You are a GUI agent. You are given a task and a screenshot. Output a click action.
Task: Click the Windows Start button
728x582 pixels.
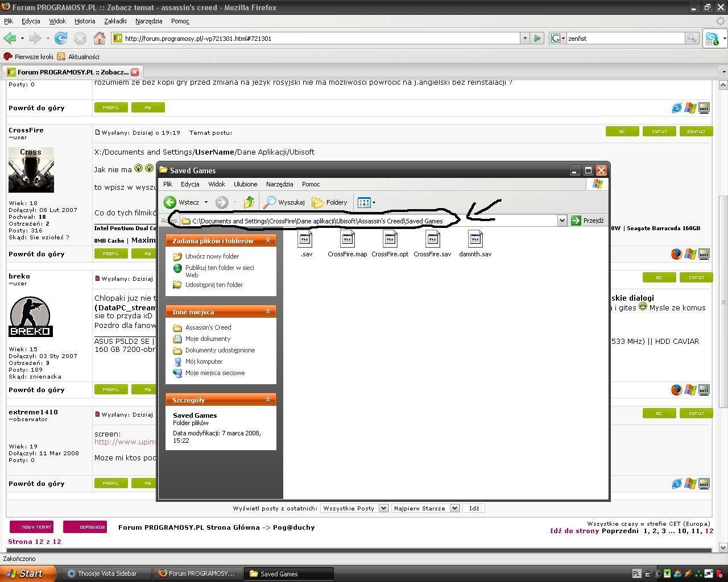pos(28,573)
